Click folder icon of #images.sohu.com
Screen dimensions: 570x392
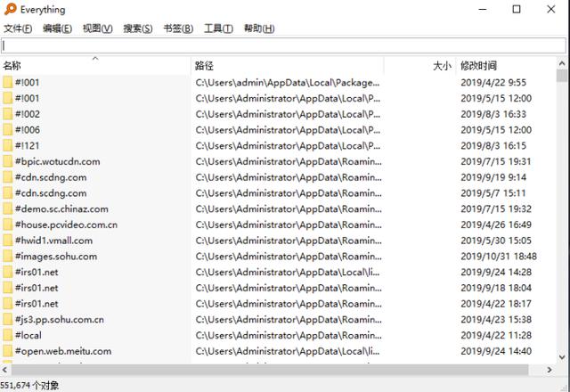click(8, 257)
